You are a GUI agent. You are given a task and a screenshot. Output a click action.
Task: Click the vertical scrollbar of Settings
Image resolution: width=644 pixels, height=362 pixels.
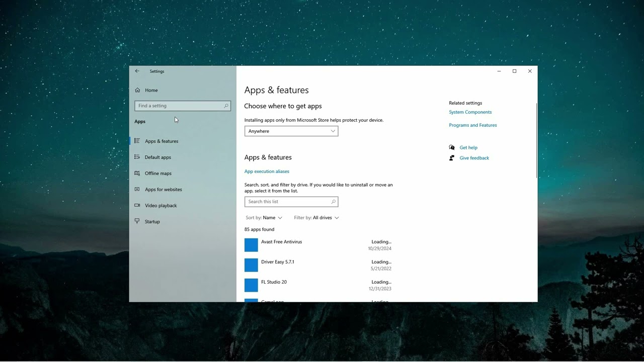(536, 140)
